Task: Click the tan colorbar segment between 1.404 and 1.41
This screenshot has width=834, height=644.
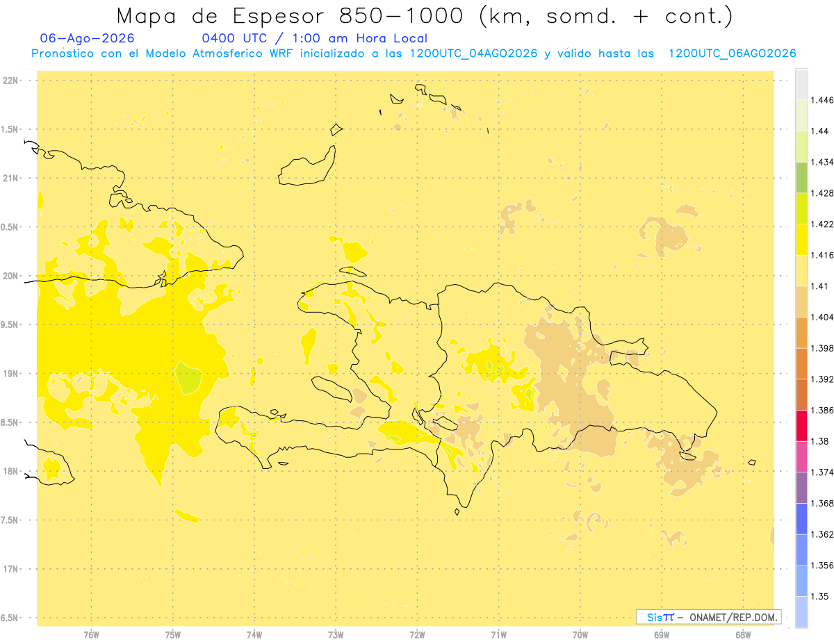Action: [x=801, y=302]
